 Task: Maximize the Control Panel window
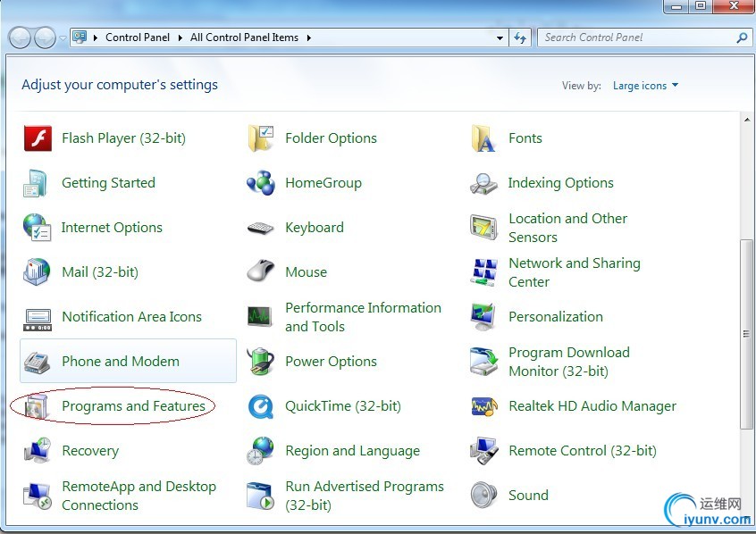pos(700,6)
